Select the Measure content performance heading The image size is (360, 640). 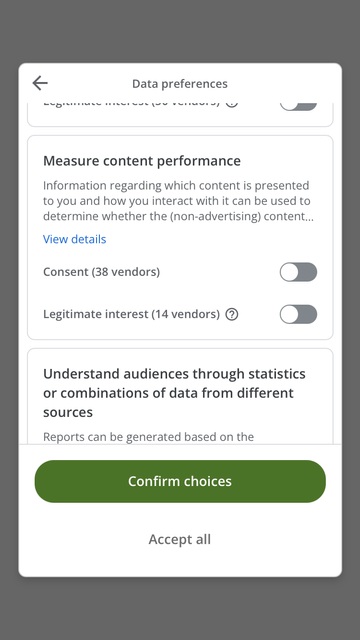coord(142,161)
